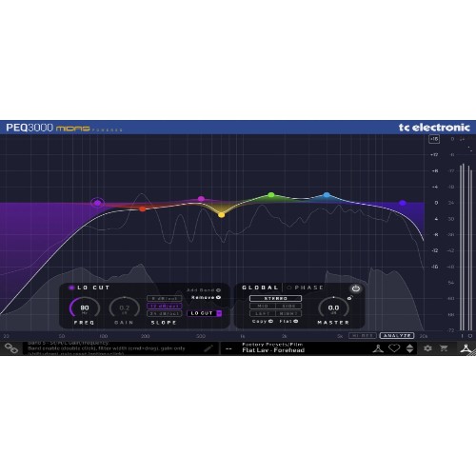Select STEREO channel mode
The height and width of the screenshot is (476, 476).
pos(275,298)
